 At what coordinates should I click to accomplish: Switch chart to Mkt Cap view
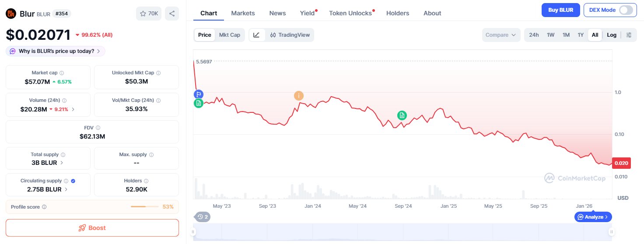pyautogui.click(x=229, y=35)
